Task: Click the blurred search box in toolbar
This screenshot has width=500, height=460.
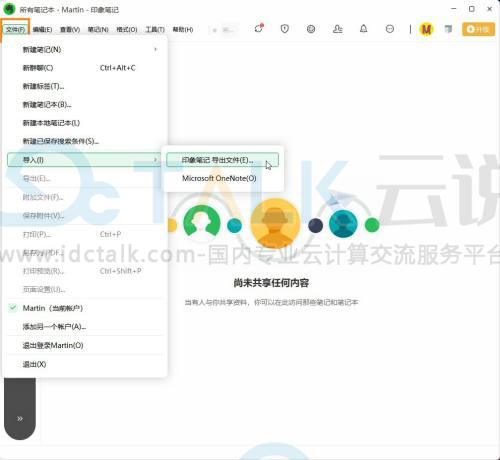Action: tap(223, 30)
